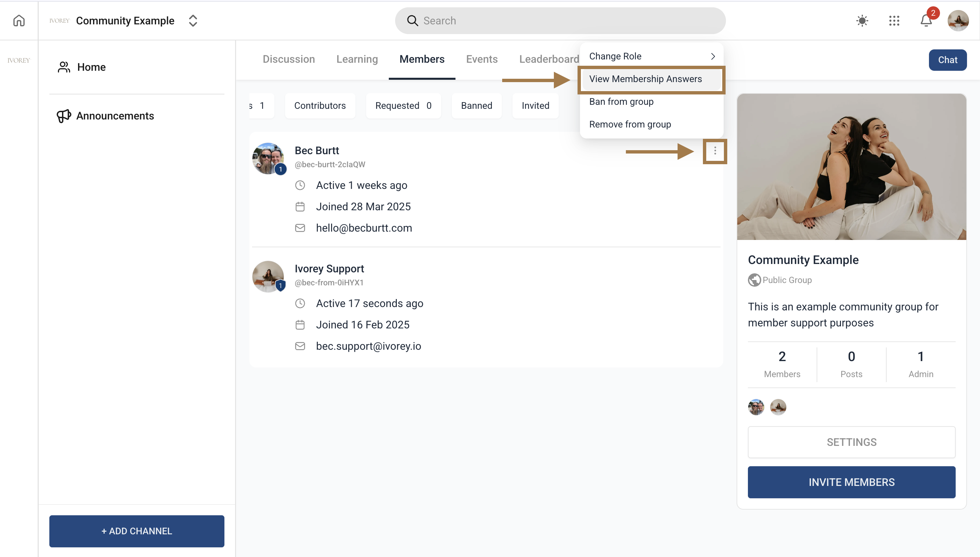
Task: Click the home icon in the top bar
Action: [19, 21]
